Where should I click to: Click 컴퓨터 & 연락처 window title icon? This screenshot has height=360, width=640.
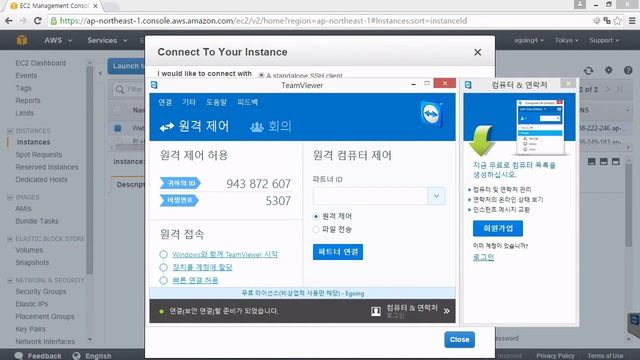(468, 84)
